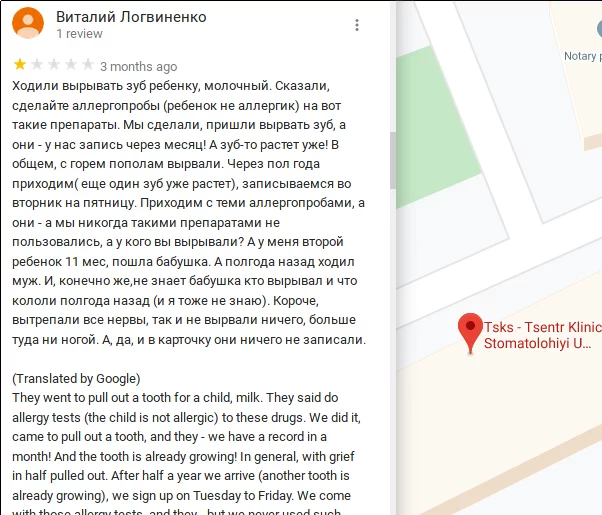602x515 pixels.
Task: Click the "3 months ago" timestamp
Action: [139, 67]
